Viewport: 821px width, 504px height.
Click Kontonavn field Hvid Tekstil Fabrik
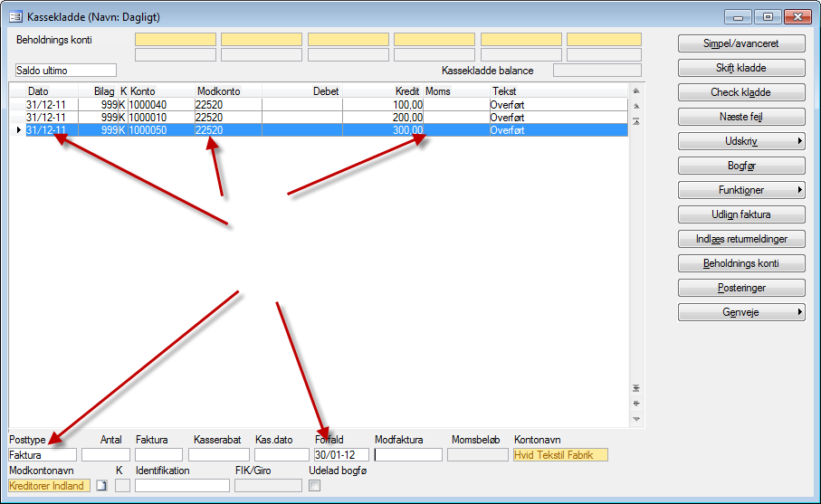pos(560,455)
